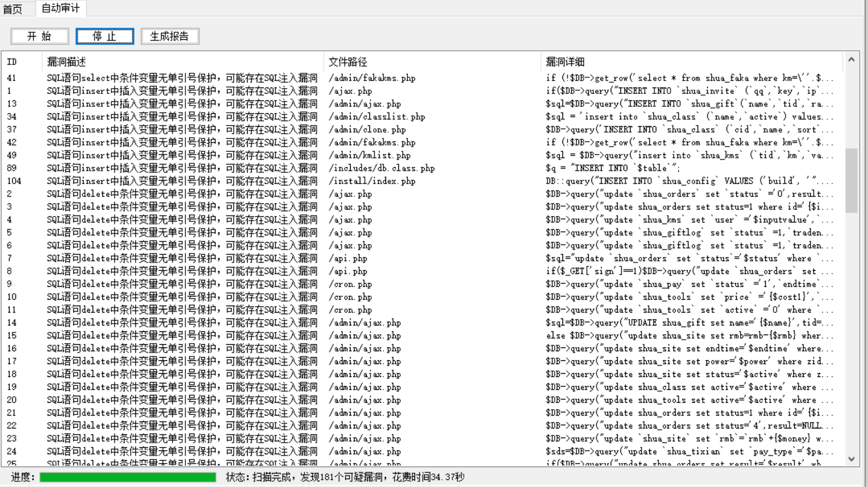Select the /includes/db.class.php file path
868x487 pixels.
click(382, 168)
